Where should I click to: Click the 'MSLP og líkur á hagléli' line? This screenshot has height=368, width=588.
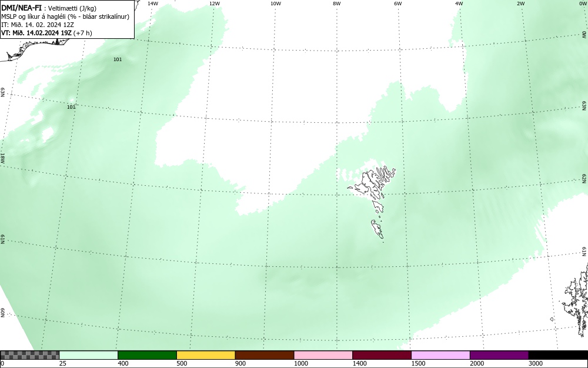pyautogui.click(x=65, y=16)
